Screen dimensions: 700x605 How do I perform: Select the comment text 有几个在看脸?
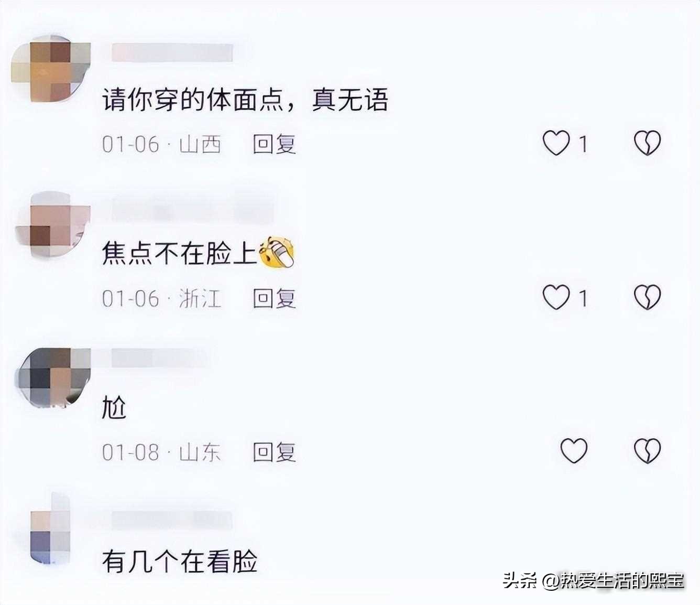coord(180,561)
